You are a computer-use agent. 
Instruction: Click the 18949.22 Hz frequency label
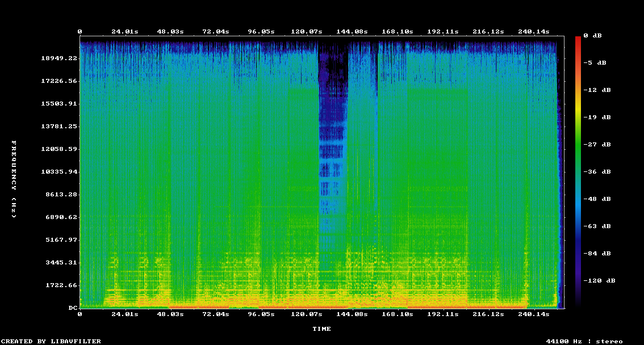pos(60,58)
